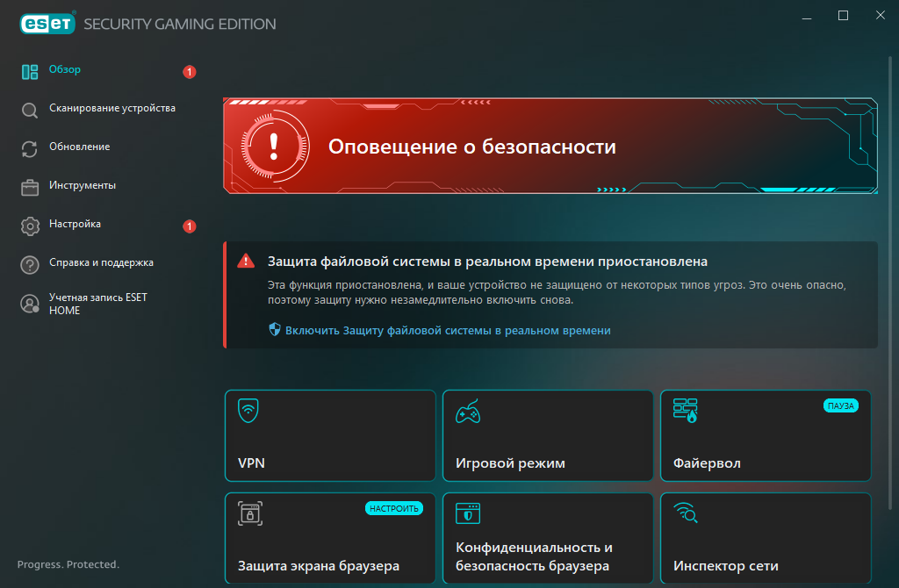
Task: Open the Обзор section
Action: pos(64,69)
